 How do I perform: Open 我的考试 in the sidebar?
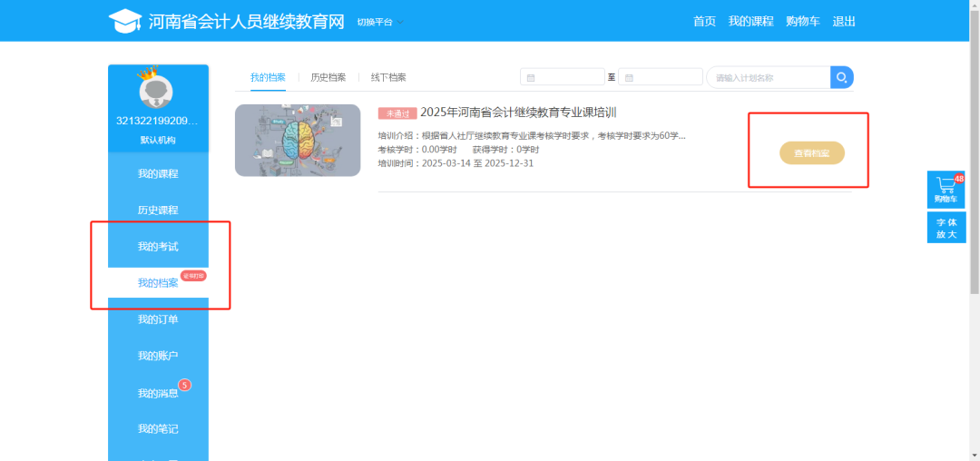158,247
